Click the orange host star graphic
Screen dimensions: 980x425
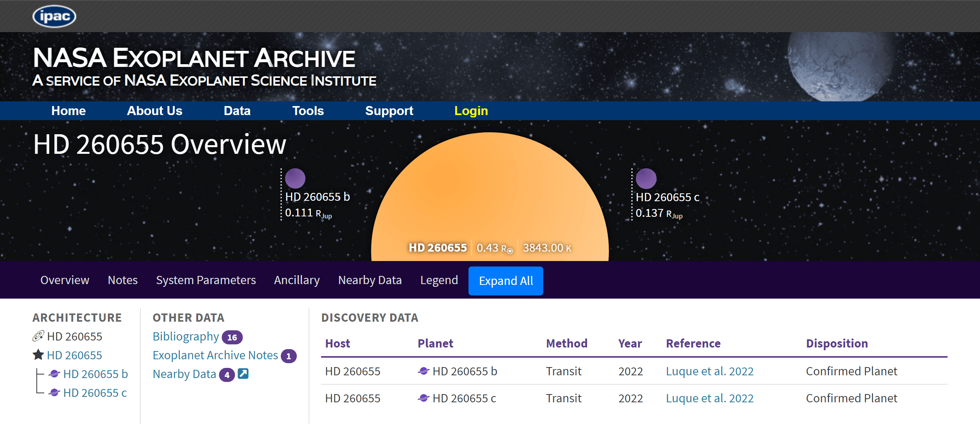click(490, 196)
